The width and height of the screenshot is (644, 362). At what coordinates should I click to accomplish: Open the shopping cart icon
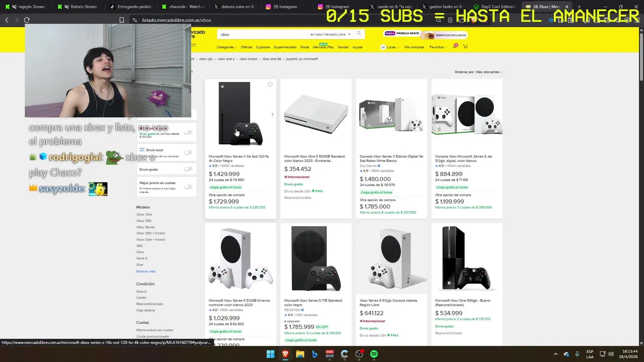[465, 46]
